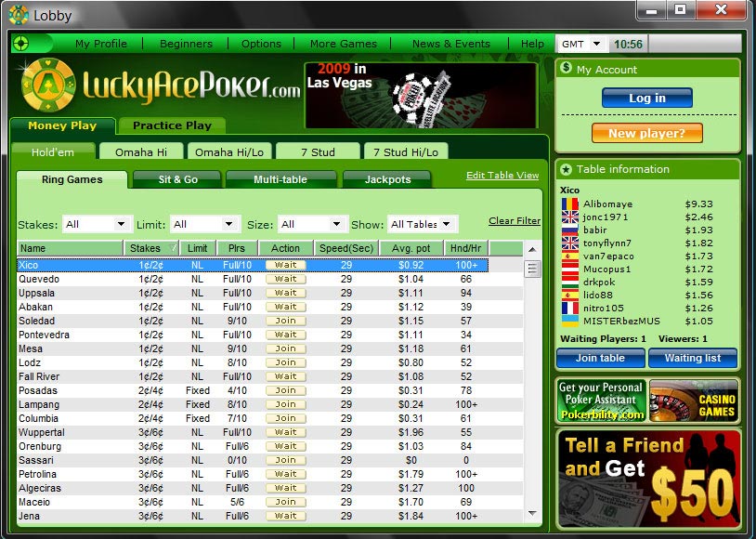Click the flag icon next to van7epaco
Screen dimensions: 756x539
pyautogui.click(x=570, y=256)
